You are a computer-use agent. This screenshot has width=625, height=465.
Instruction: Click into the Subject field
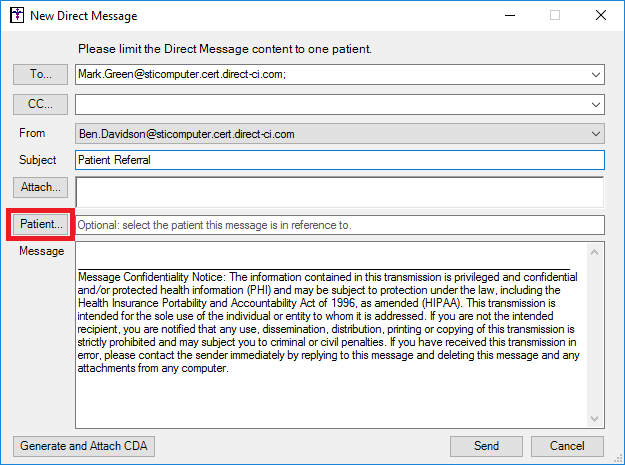pos(340,160)
